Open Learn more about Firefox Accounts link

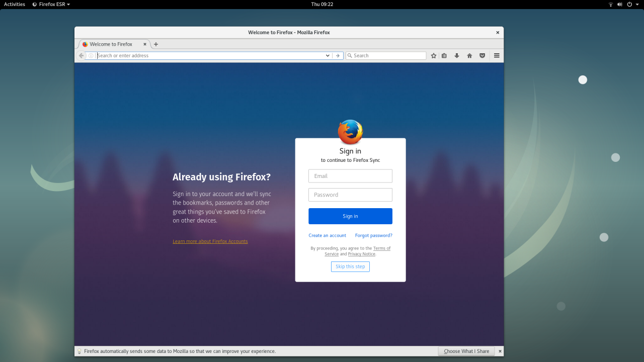click(210, 241)
